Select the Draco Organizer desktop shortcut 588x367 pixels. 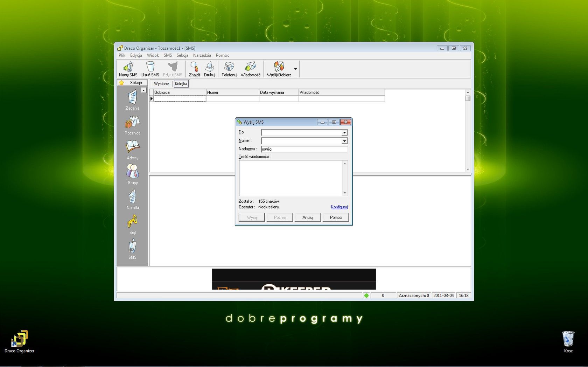(19, 342)
